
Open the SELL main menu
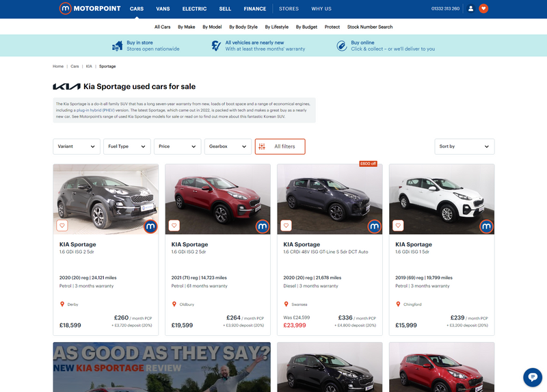[225, 9]
